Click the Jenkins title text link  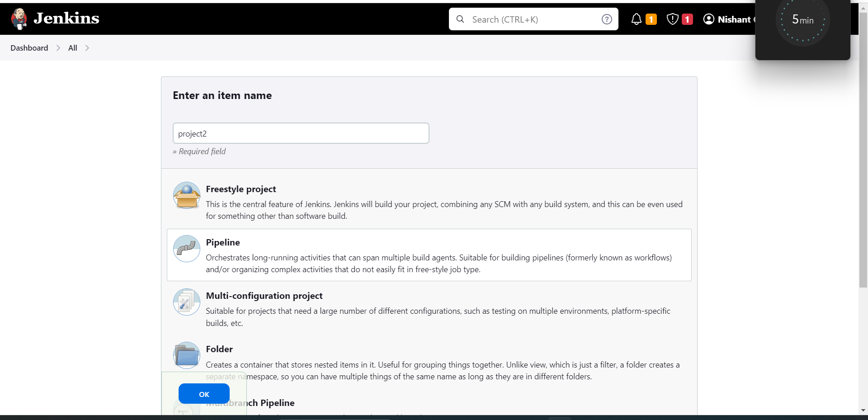[x=66, y=18]
